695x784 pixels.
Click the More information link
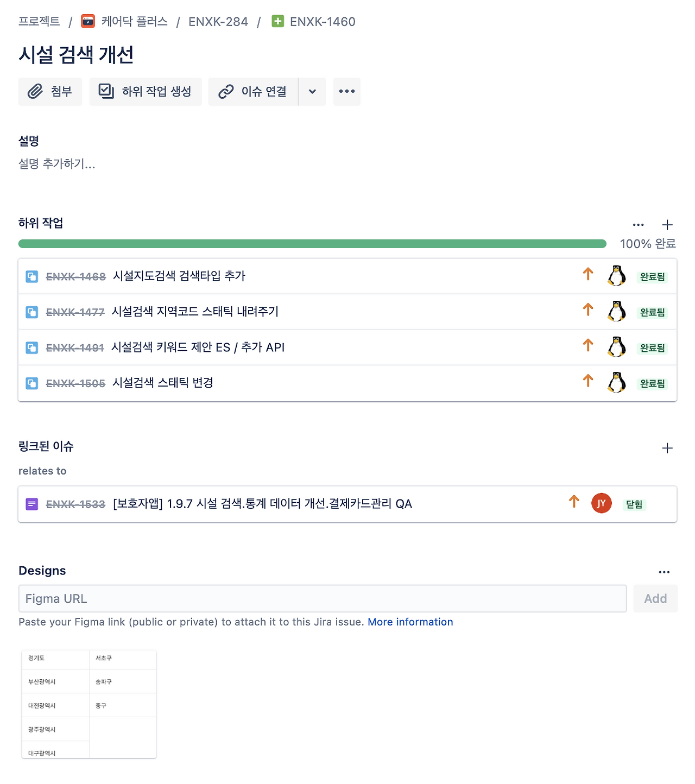coord(410,622)
